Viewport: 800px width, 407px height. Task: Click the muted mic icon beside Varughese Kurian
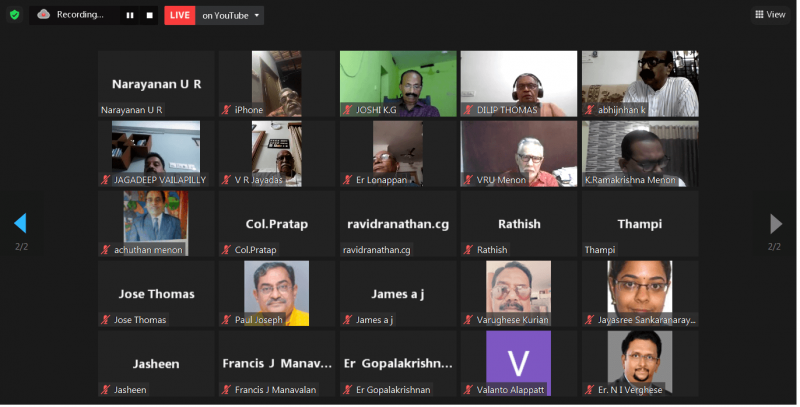coord(468,320)
